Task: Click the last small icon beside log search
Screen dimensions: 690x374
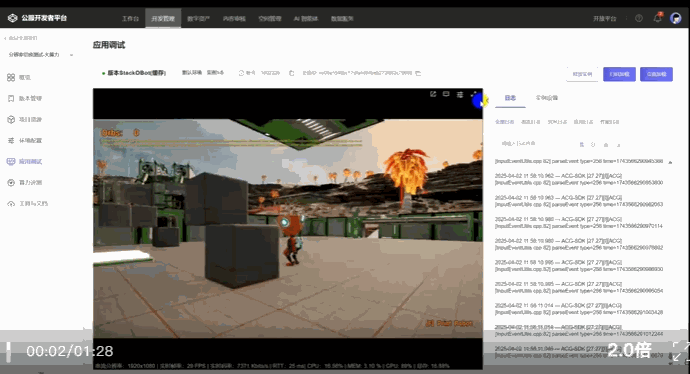Action: (618, 144)
